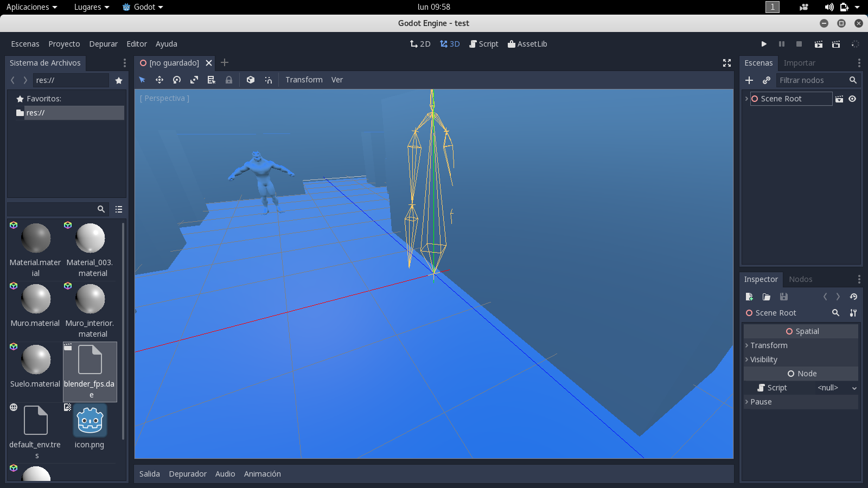Screen dimensions: 868x488
Task: Toggle file list display mode
Action: [119, 209]
